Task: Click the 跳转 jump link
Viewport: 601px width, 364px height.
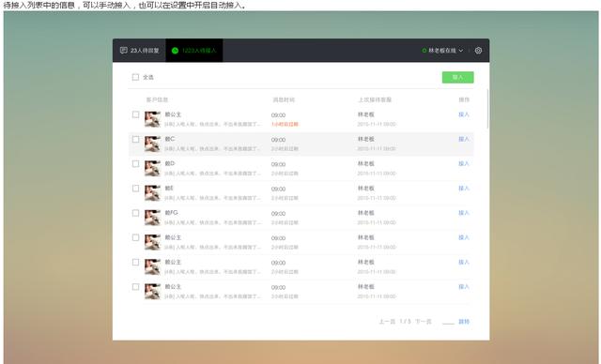Action: pos(464,322)
